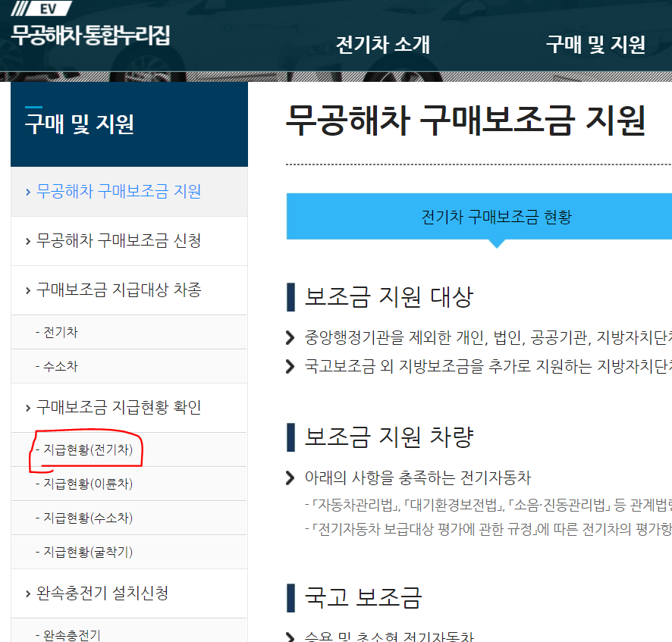This screenshot has height=642, width=672.
Task: Open 구매보조금 지급대상 차종 sidebar item
Action: 129,290
